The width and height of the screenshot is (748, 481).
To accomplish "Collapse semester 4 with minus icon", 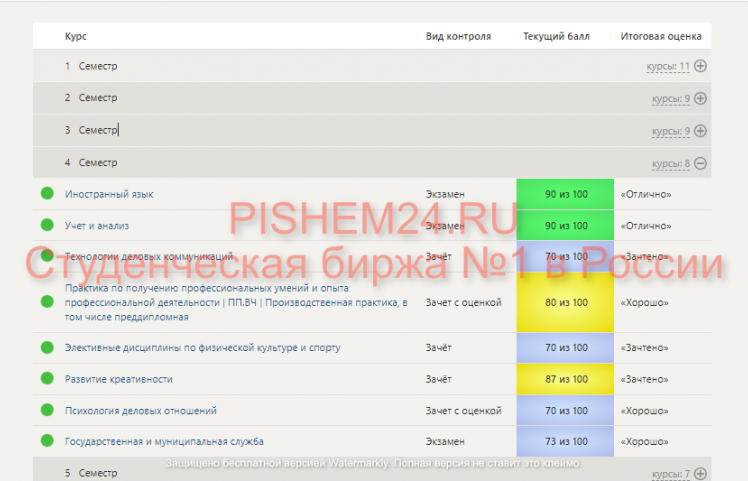I will click(x=700, y=163).
